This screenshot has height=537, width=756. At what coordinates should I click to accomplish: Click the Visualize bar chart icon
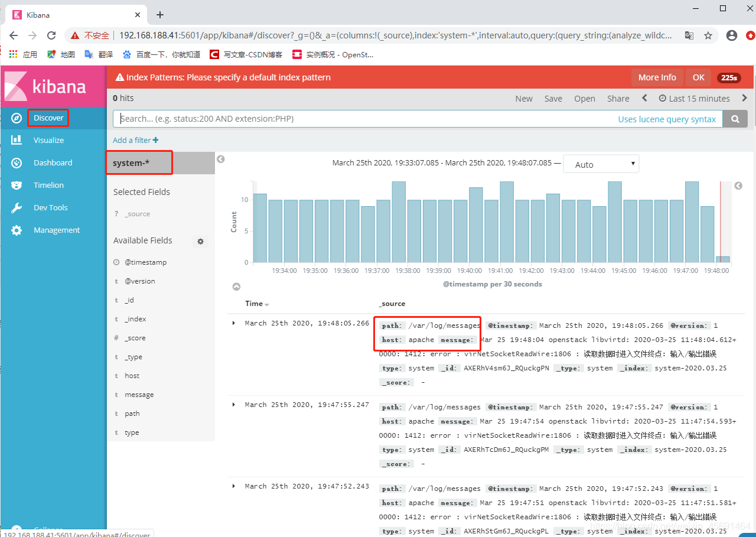click(17, 141)
